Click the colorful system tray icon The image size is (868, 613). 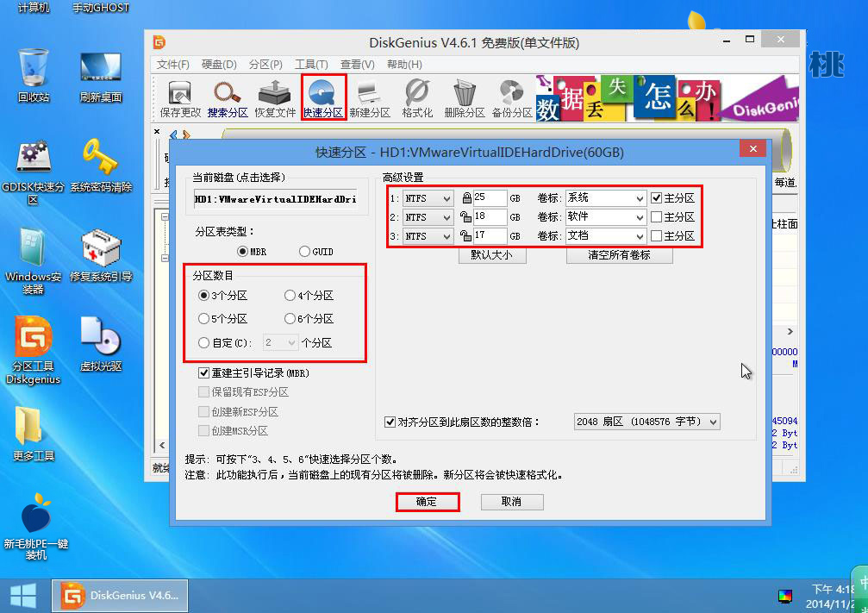click(785, 596)
